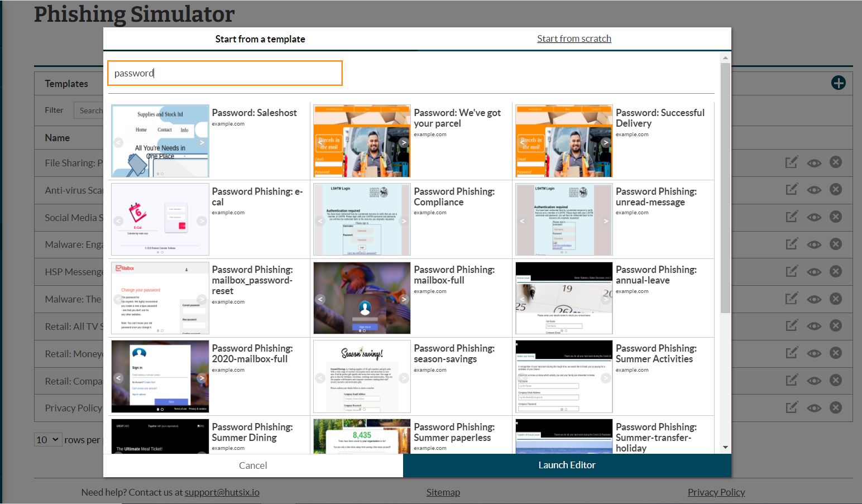Delete the Retail: Money template row

click(836, 353)
